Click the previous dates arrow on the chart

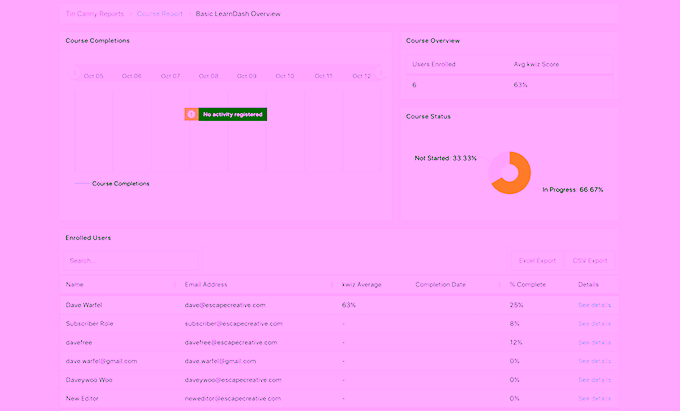75,73
